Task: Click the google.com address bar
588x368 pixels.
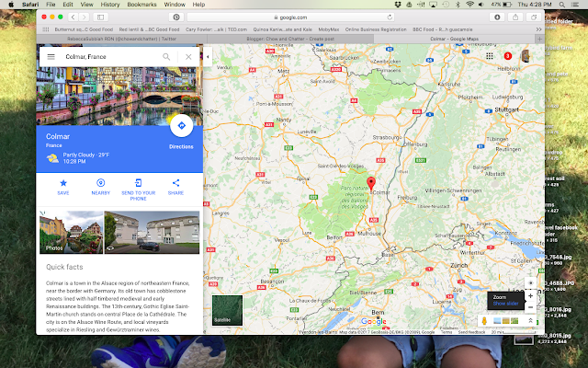Action: (290, 17)
